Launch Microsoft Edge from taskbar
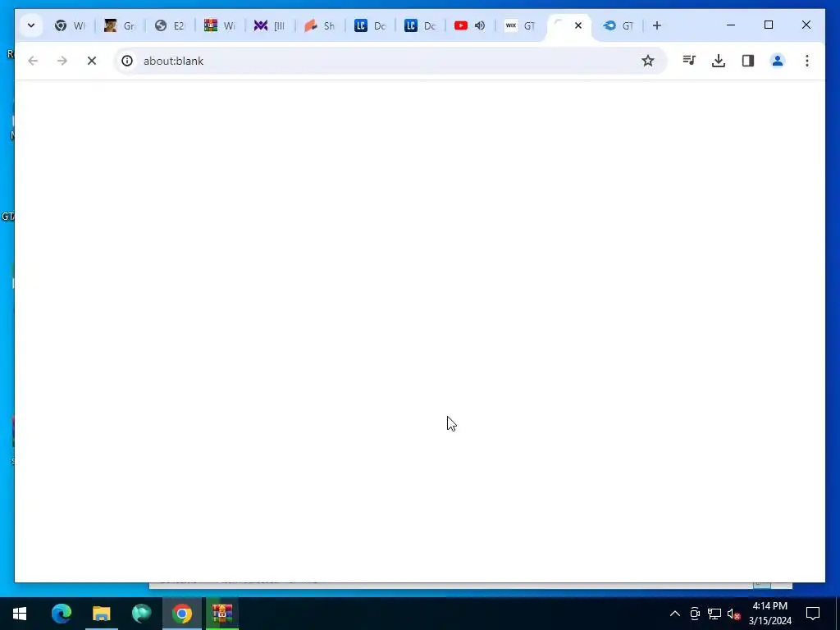 click(x=61, y=614)
